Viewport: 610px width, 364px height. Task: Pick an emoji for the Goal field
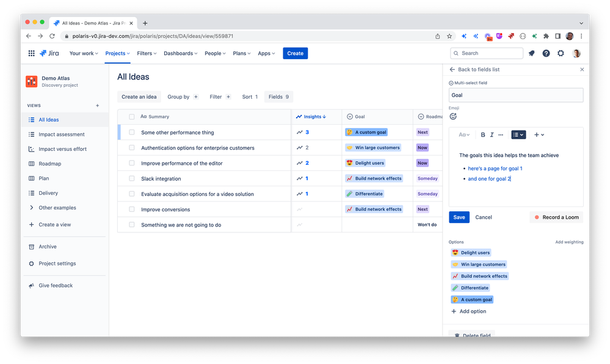point(453,117)
